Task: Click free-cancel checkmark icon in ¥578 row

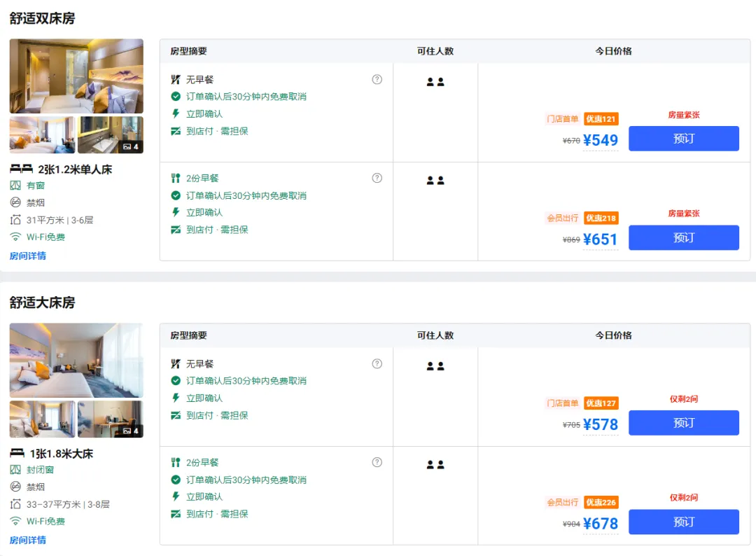Action: pos(176,380)
